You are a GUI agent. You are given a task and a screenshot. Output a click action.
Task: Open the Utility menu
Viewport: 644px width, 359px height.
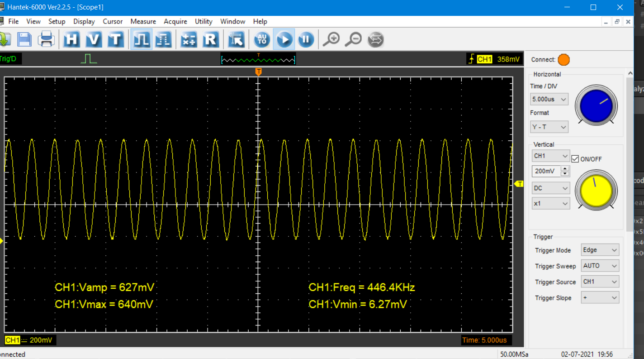[x=204, y=21]
